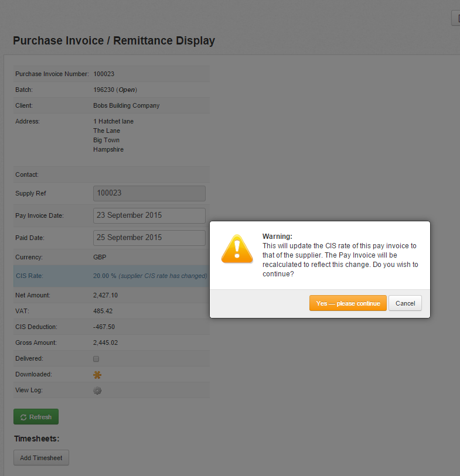
Task: Click the Batch value 196230 (Open)
Action: pyautogui.click(x=115, y=90)
